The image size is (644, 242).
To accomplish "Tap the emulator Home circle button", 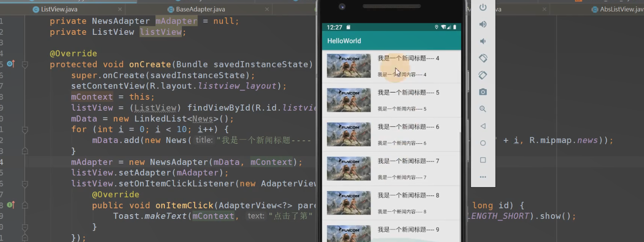I will pyautogui.click(x=483, y=143).
